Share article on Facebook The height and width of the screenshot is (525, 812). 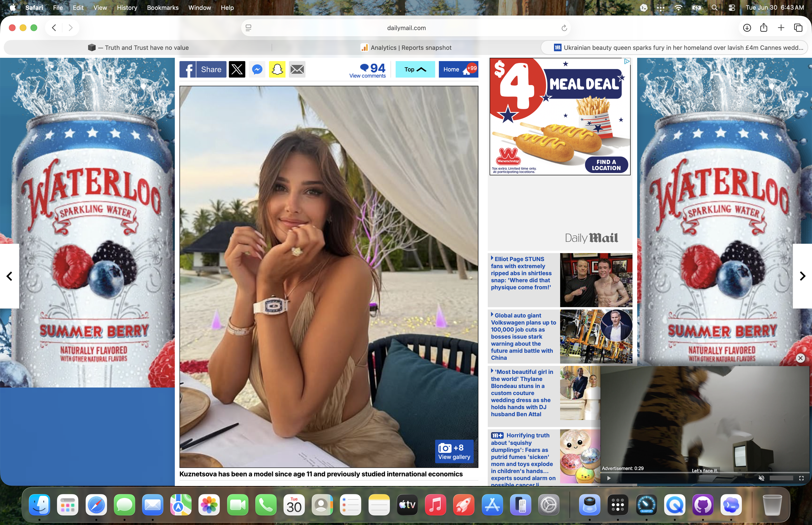click(203, 69)
